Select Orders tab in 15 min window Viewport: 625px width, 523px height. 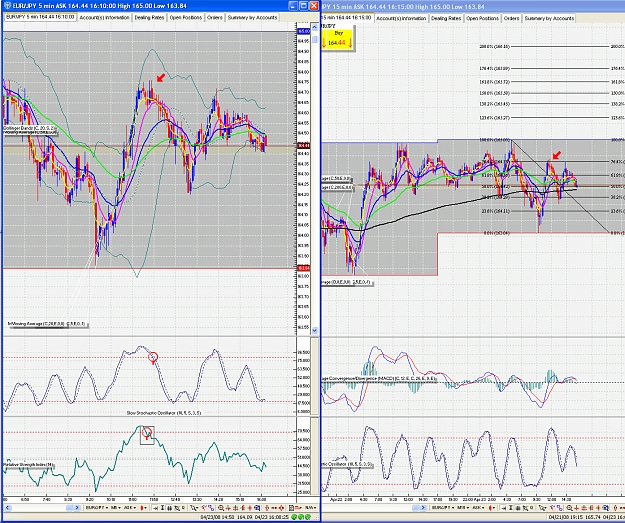511,18
